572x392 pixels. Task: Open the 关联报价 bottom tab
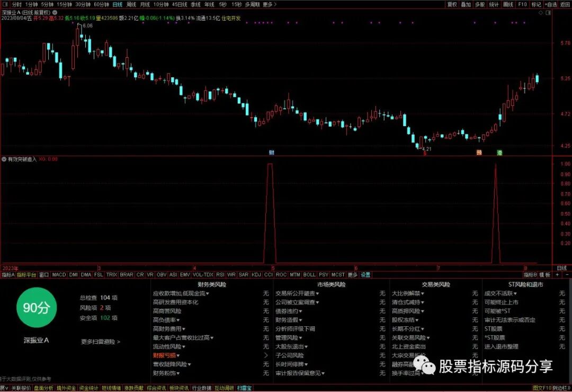pyautogui.click(x=21, y=388)
